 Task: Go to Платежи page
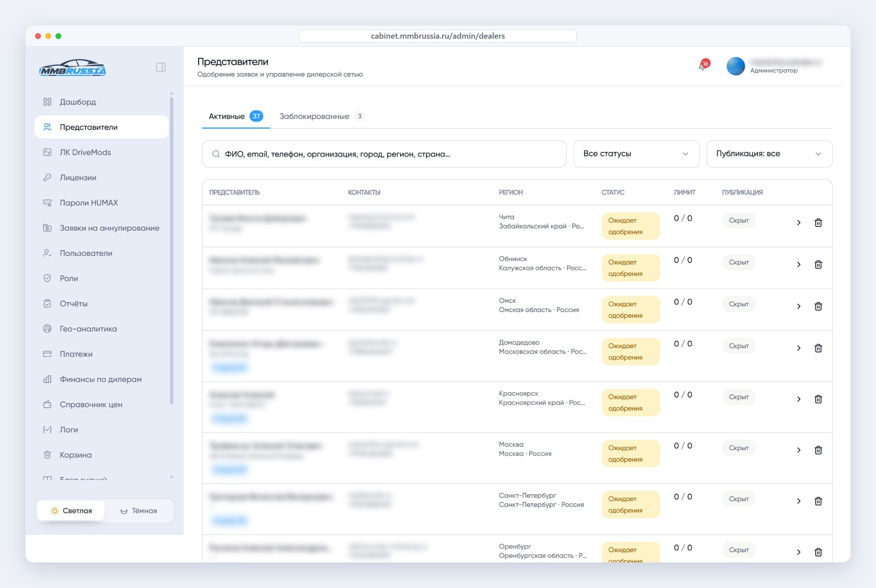point(101,354)
